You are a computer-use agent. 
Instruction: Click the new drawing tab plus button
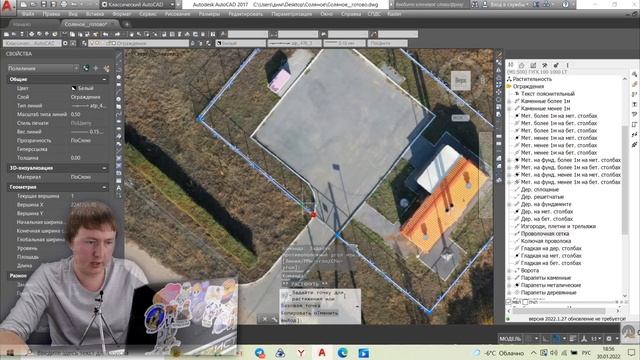[127, 24]
